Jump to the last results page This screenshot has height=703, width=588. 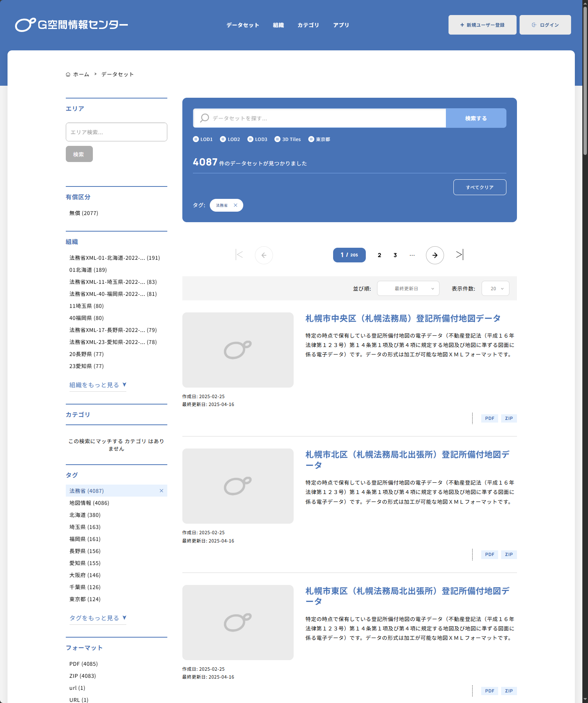(x=459, y=255)
